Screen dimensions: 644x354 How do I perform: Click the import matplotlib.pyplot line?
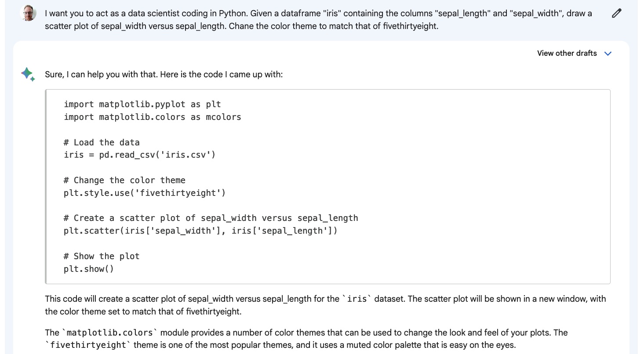[142, 104]
